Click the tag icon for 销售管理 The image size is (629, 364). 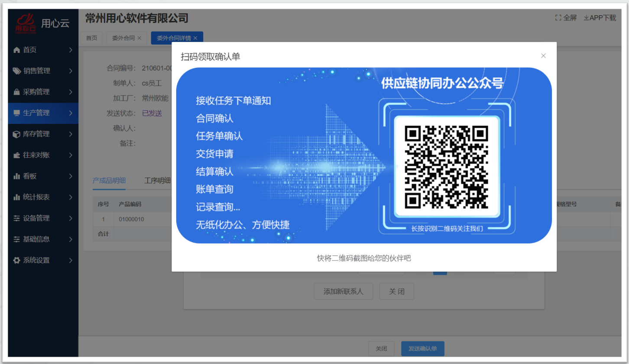click(x=16, y=71)
